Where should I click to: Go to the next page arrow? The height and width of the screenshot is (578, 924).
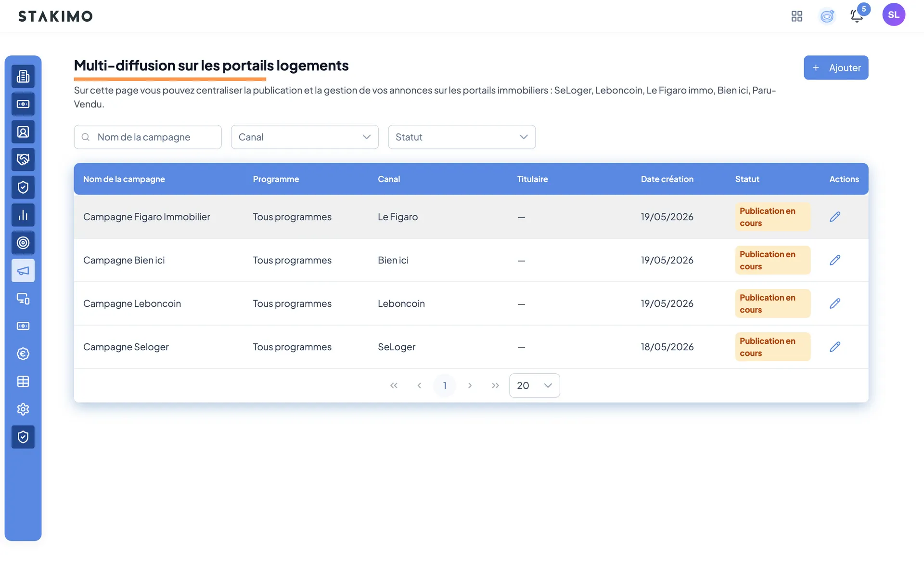pos(470,385)
